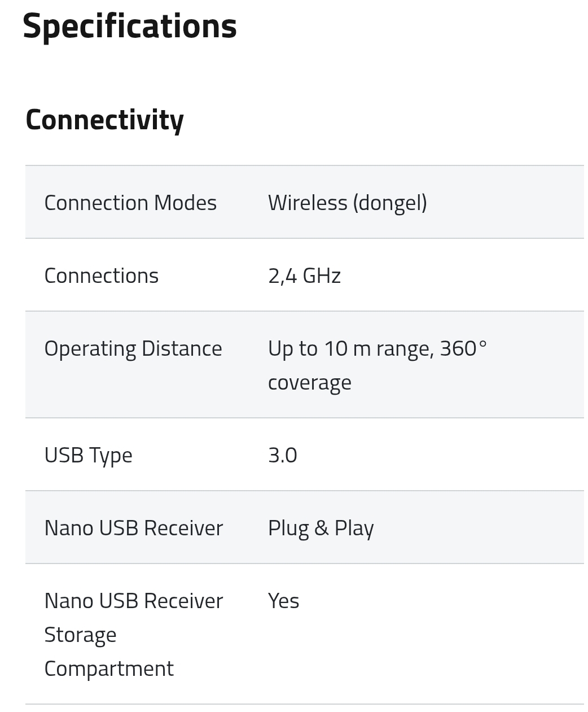
Task: Click the 2,4 GHz value
Action: pyautogui.click(x=304, y=276)
